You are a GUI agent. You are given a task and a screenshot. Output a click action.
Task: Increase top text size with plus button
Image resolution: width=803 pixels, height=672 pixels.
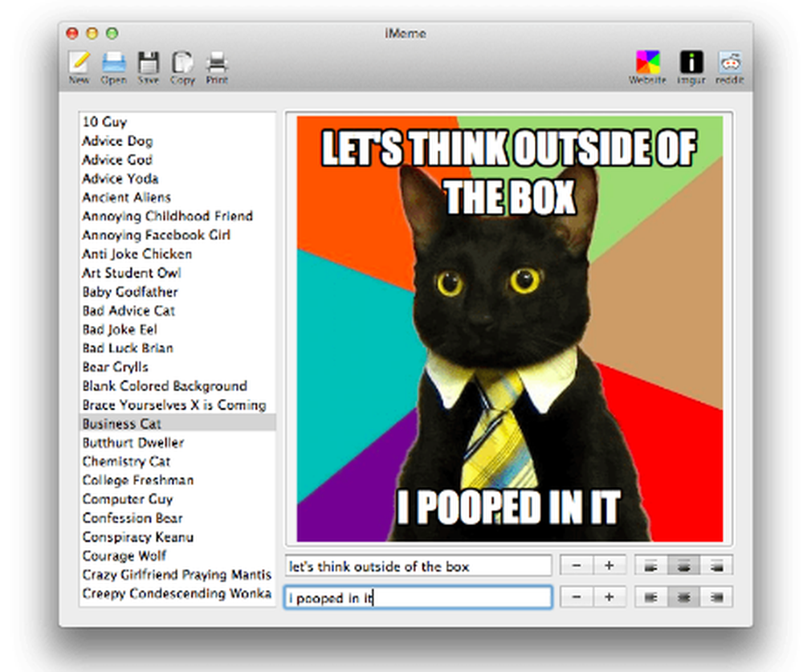click(609, 565)
